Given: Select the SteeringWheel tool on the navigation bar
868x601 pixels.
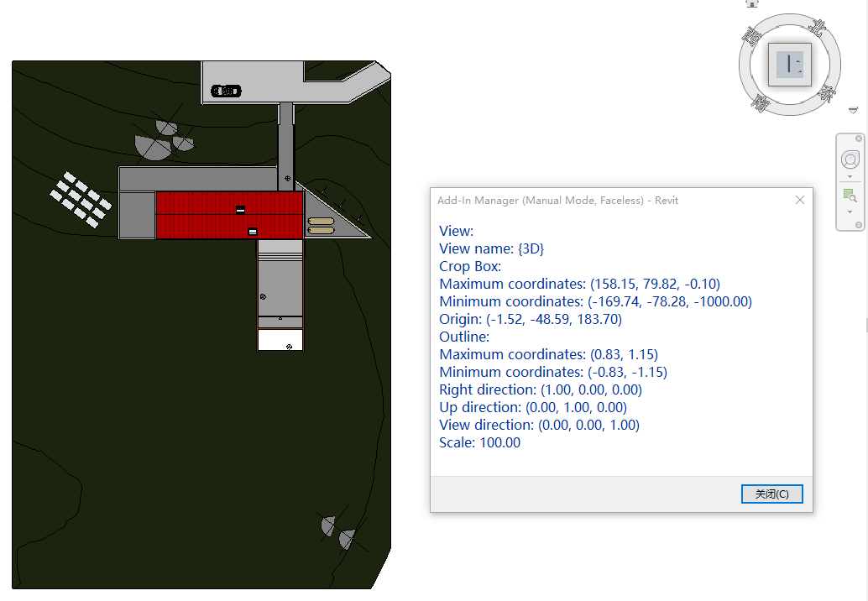Looking at the screenshot, I should (x=850, y=159).
